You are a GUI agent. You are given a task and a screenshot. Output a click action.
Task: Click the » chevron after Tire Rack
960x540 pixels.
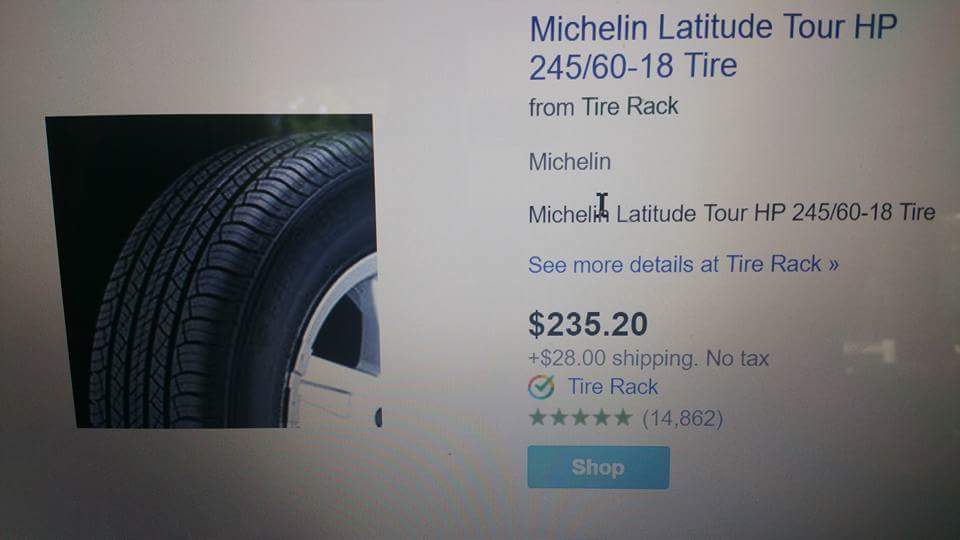click(833, 264)
